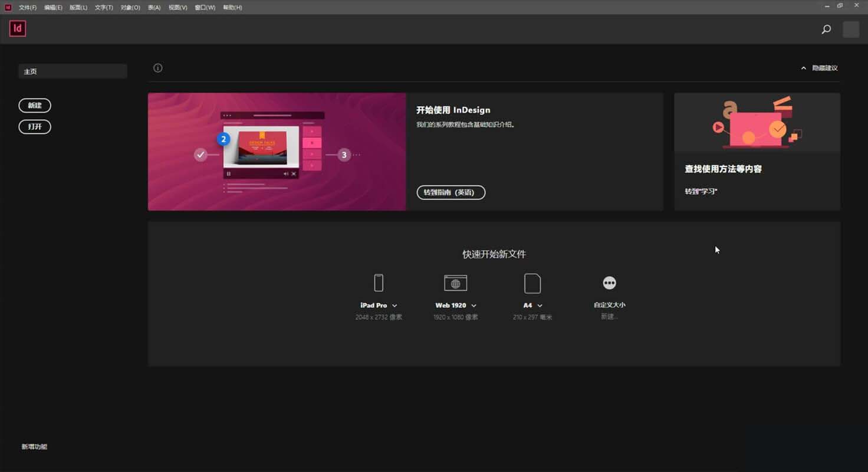The image size is (868, 472).
Task: Select the 主页 home tab
Action: point(73,71)
